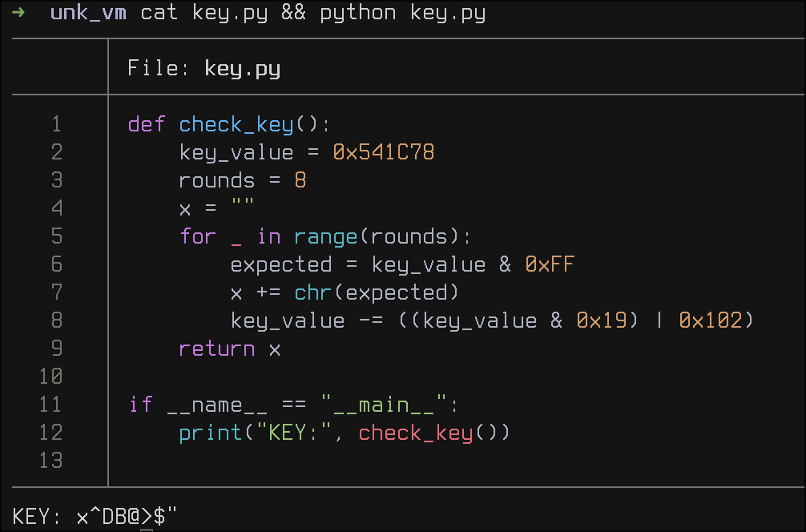Click the 0x19 hex constant
The width and height of the screenshot is (806, 532).
(x=601, y=320)
